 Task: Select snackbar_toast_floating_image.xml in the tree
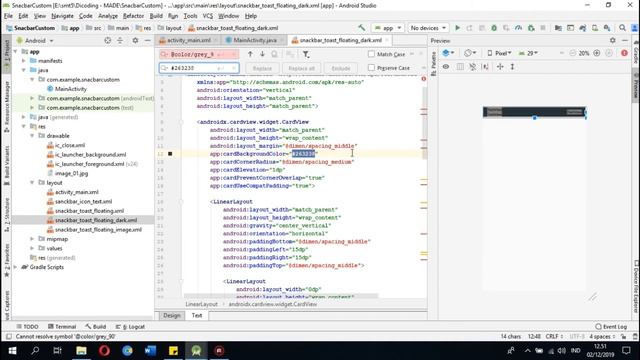pos(98,229)
